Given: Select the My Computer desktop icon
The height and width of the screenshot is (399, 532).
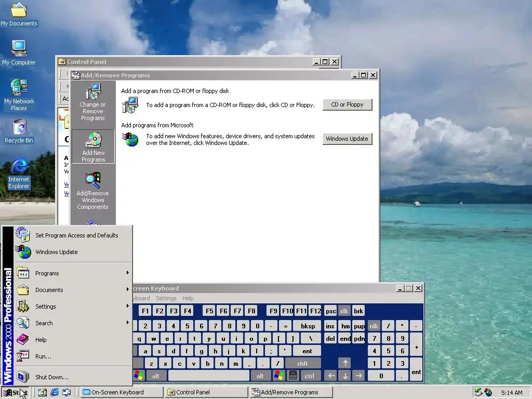Looking at the screenshot, I should pyautogui.click(x=19, y=52).
